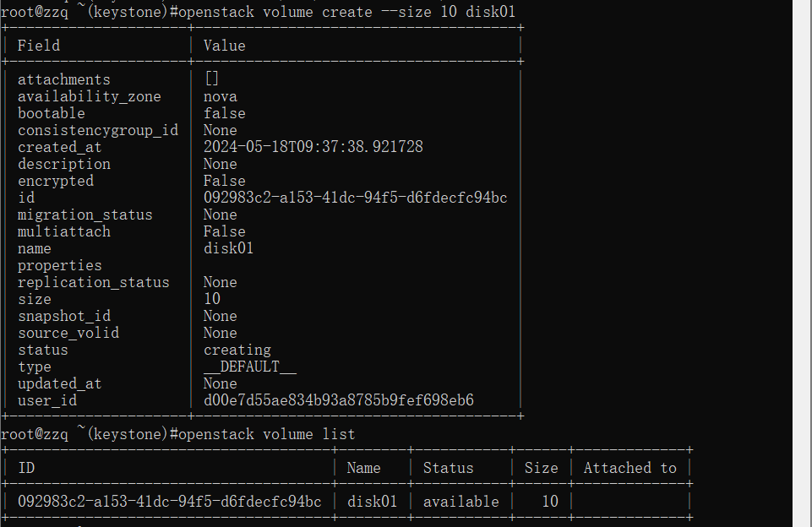Image resolution: width=812 pixels, height=527 pixels.
Task: Click disk01 in the Name column
Action: tap(373, 502)
